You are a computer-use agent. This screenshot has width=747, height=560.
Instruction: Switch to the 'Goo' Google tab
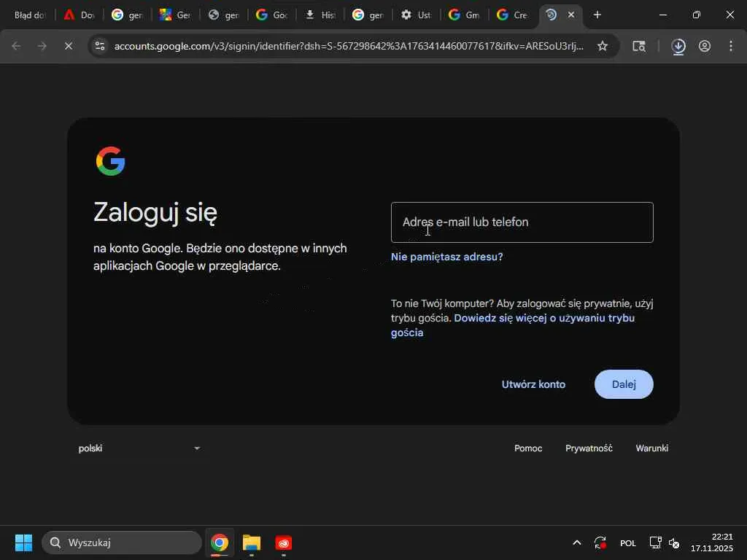click(271, 15)
